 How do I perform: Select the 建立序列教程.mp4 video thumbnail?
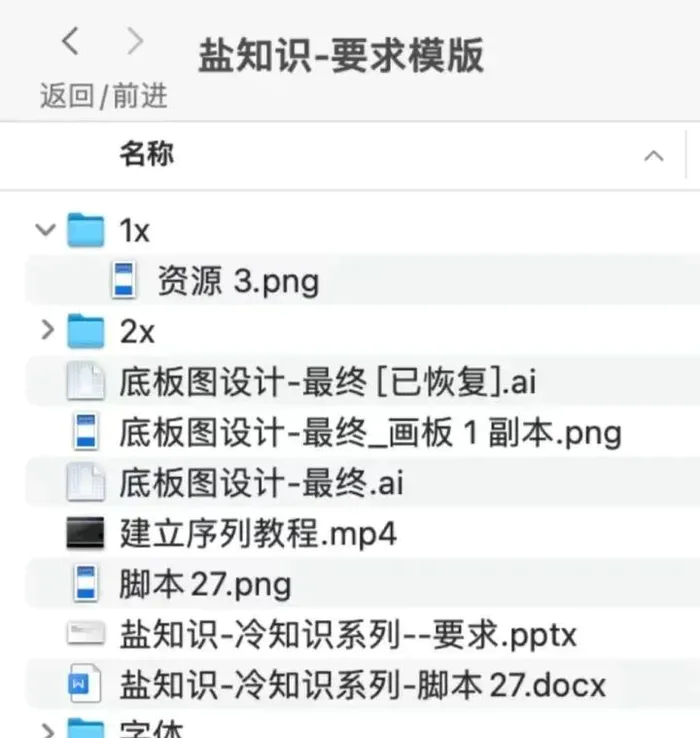click(x=85, y=533)
